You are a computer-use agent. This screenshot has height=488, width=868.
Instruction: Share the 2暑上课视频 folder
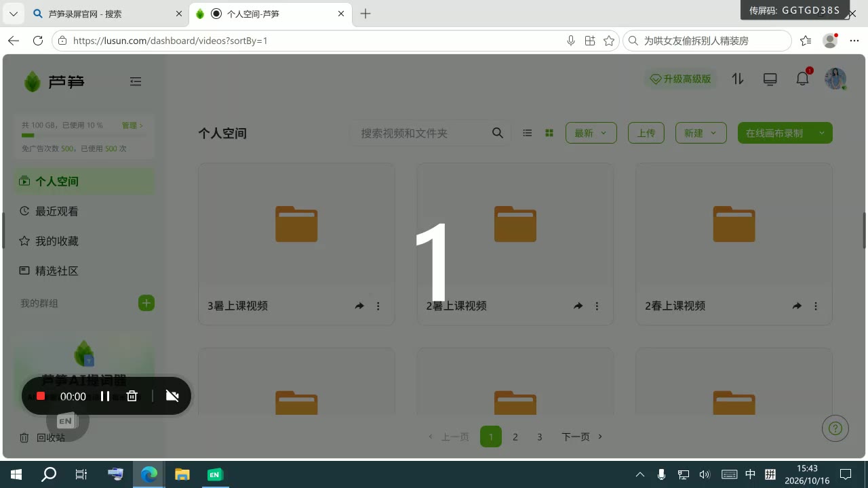pos(578,306)
